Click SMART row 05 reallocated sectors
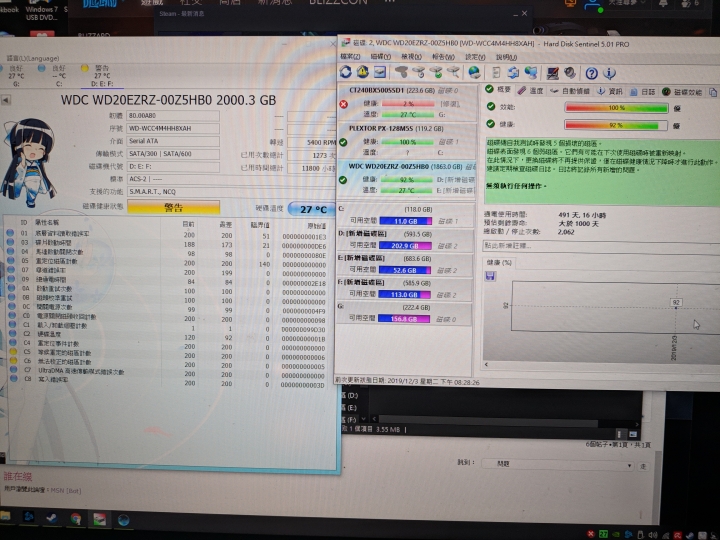Image resolution: width=720 pixels, height=540 pixels. pos(168,262)
